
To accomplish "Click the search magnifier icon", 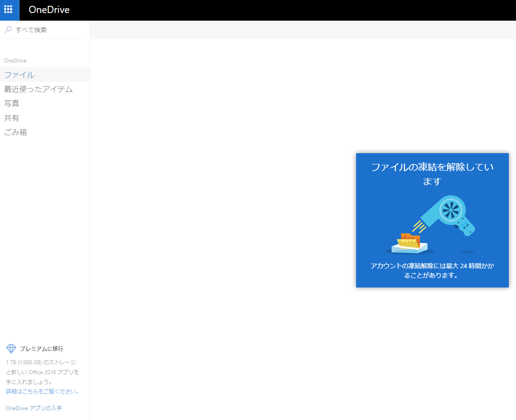I will coord(8,30).
